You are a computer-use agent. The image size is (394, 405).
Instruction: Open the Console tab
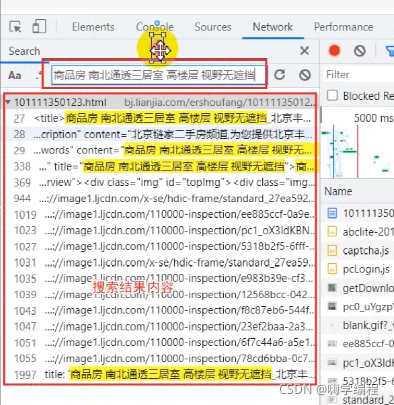[155, 27]
